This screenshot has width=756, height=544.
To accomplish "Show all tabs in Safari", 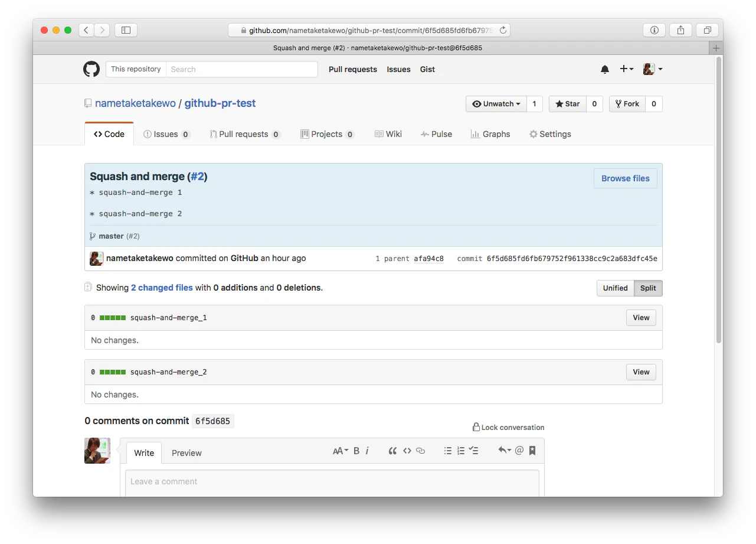I will pos(707,30).
